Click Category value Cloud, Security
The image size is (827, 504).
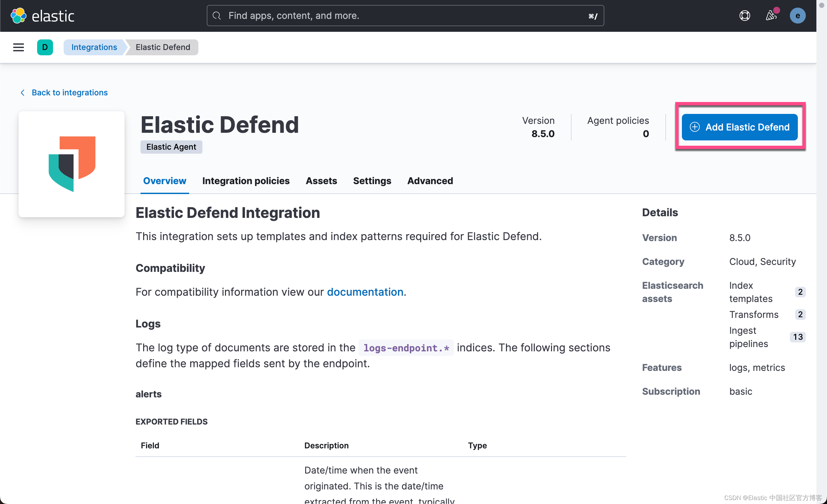[x=762, y=262]
